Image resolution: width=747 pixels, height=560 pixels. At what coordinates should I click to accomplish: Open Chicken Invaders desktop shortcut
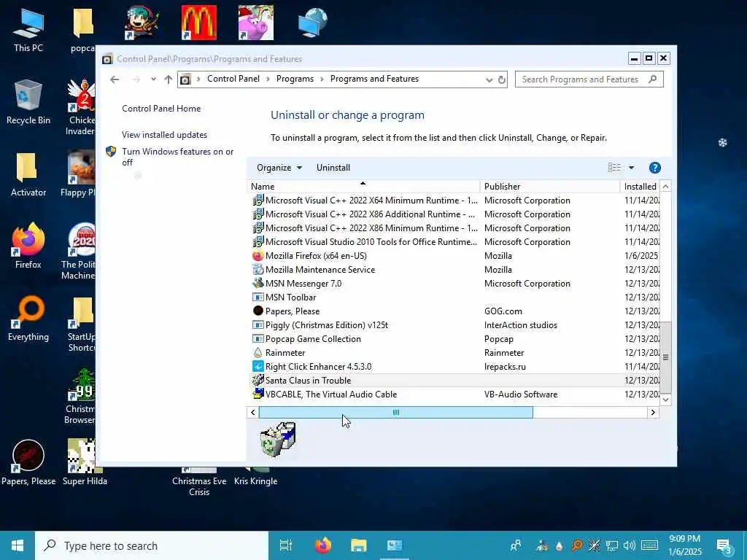pyautogui.click(x=81, y=107)
